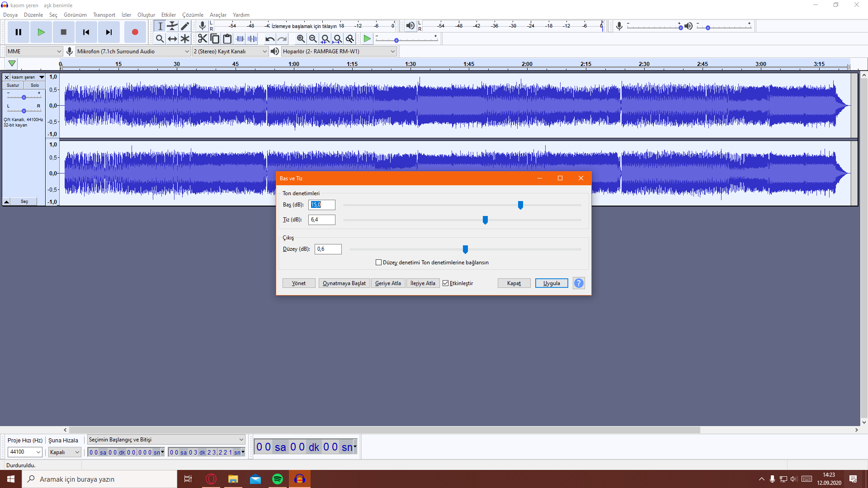868x488 pixels.
Task: Click the recording meter microphone icon
Action: pos(203,26)
